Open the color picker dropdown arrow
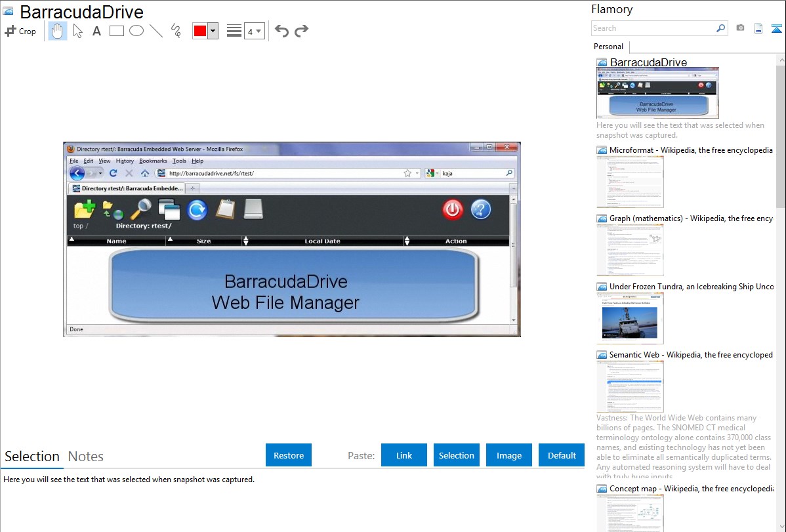 coord(213,31)
